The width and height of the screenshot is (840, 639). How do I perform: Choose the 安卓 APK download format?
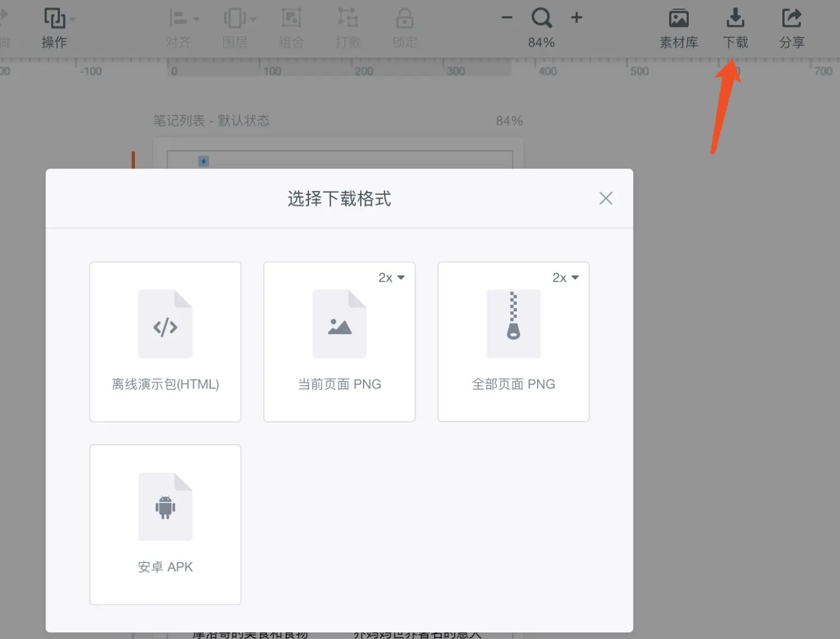pyautogui.click(x=165, y=525)
